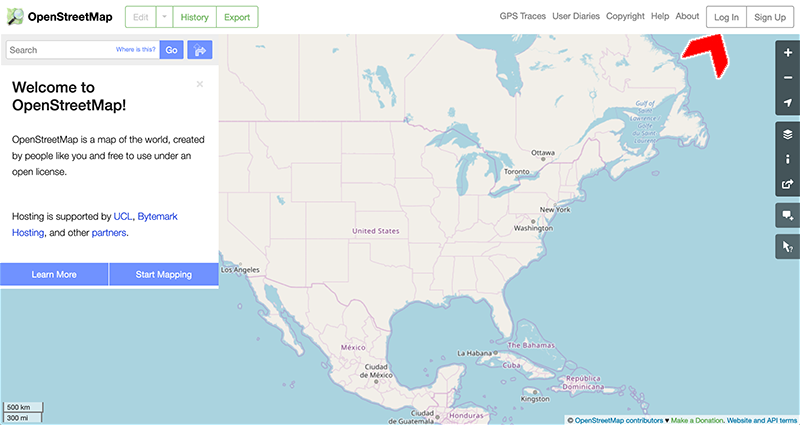This screenshot has height=425, width=800.
Task: Click the Start Mapping button
Action: [164, 274]
